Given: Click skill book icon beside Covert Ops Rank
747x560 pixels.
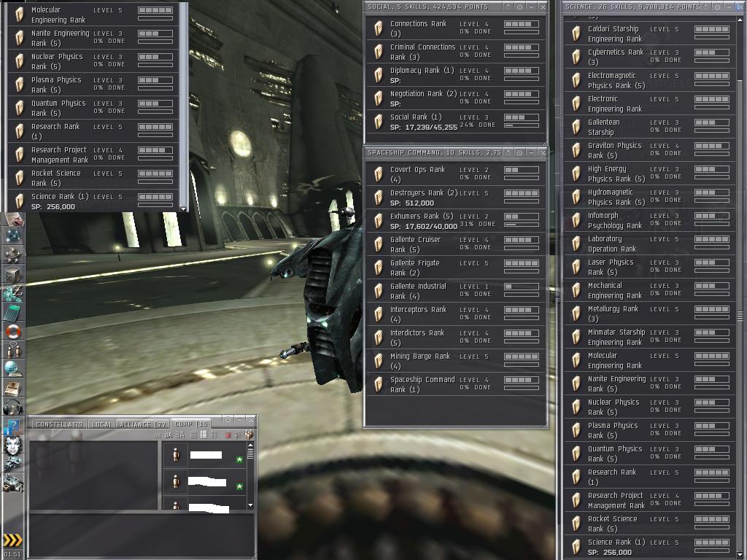Looking at the screenshot, I should coord(379,174).
